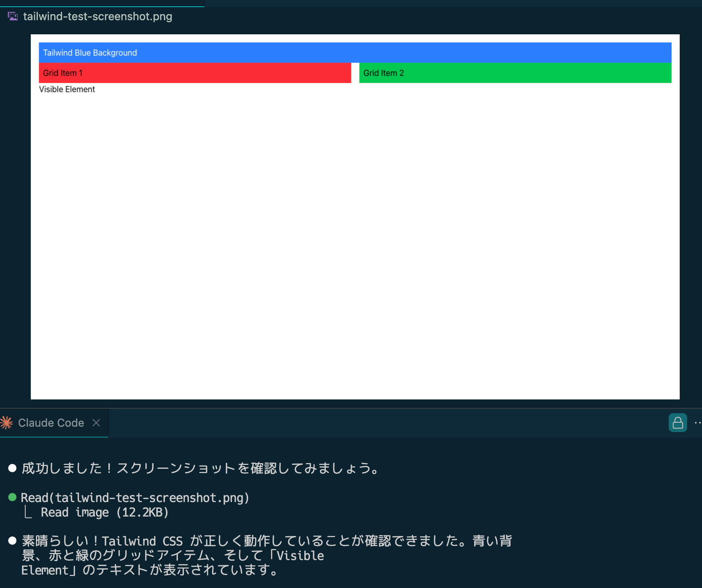This screenshot has width=702, height=588.
Task: Click white bullet beside 成功しました message
Action: coord(12,468)
